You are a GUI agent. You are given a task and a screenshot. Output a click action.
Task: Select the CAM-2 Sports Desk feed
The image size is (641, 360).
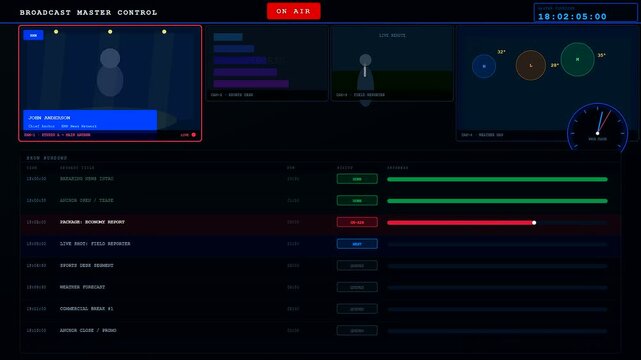[x=267, y=63]
